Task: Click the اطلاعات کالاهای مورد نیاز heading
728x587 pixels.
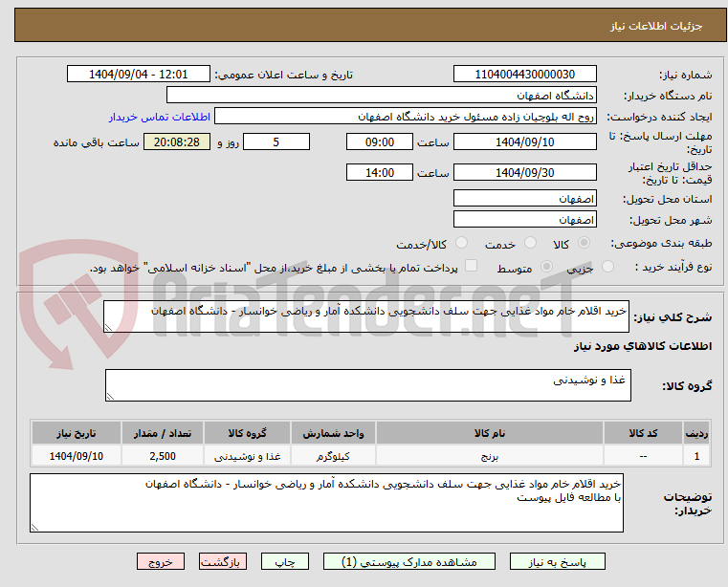Action: (643, 346)
